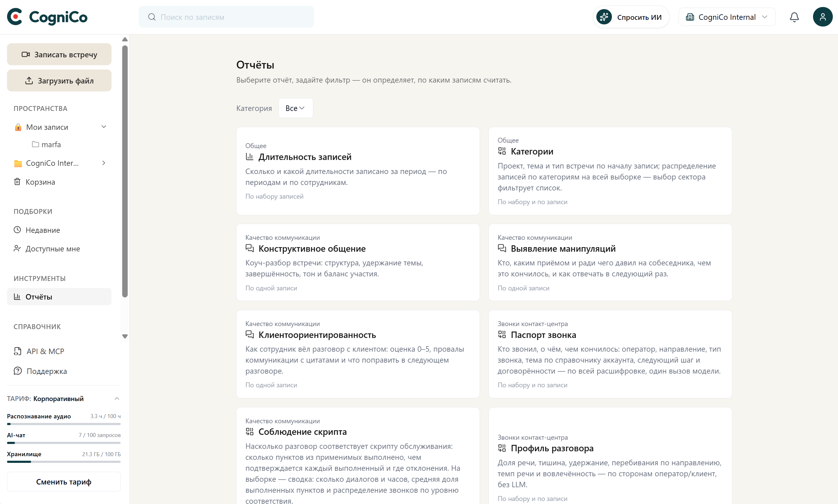838x504 pixels.
Task: Expand the CogniCo Inter... folder chevron
Action: [104, 163]
